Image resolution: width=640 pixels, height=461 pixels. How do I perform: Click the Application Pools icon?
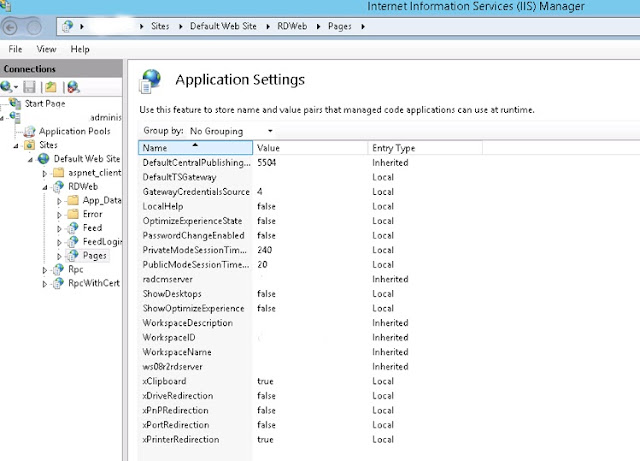29,131
